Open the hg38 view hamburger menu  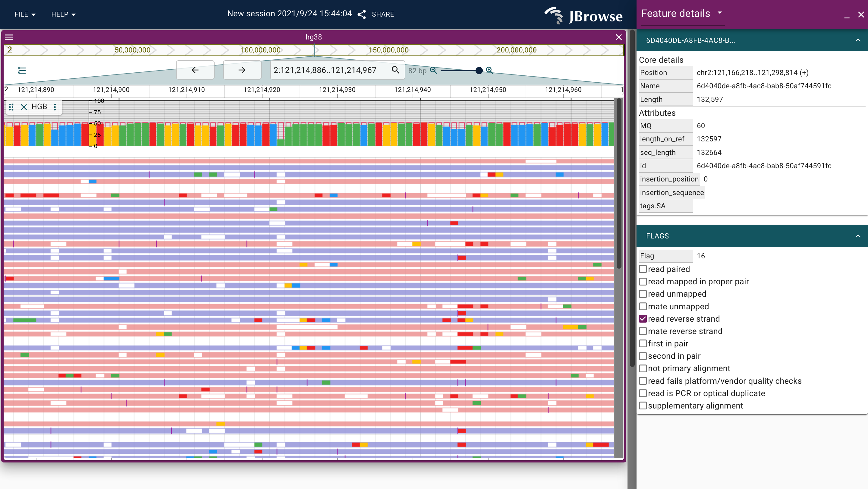click(9, 37)
